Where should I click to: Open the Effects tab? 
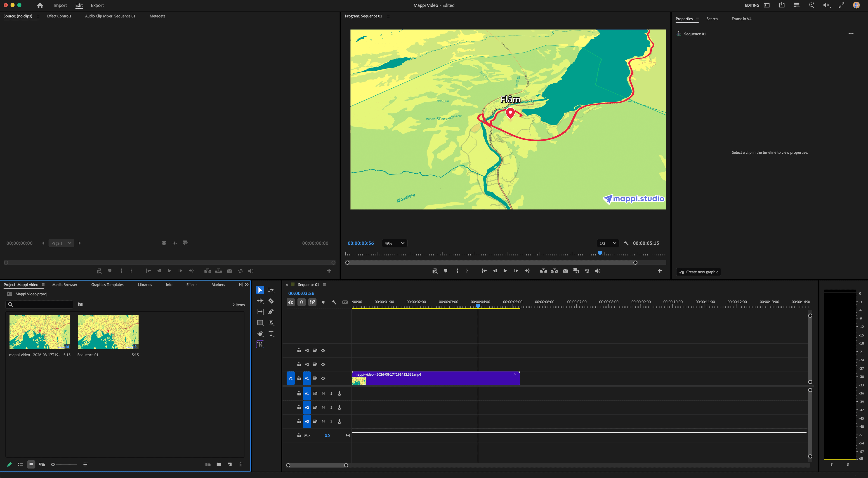coord(192,285)
